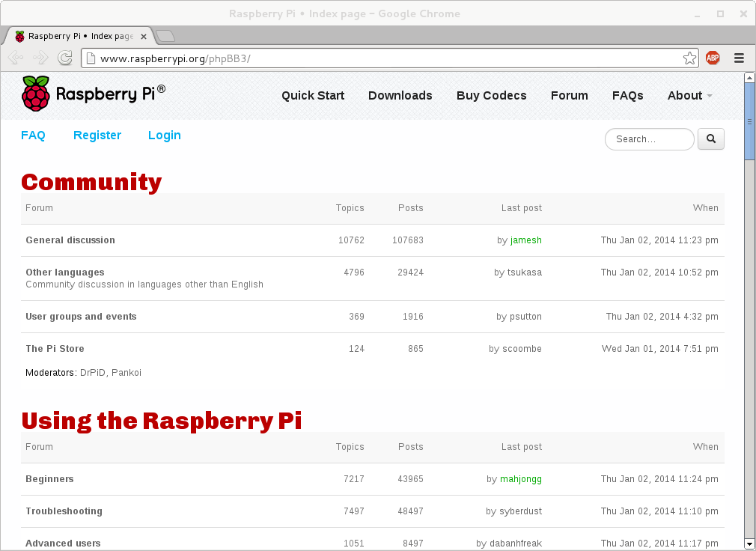Viewport: 756px width, 551px height.
Task: Open Forum in navigation
Action: coord(570,95)
